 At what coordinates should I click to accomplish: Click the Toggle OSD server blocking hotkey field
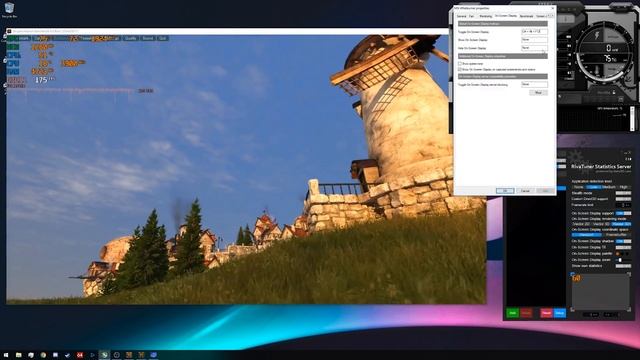pos(534,84)
